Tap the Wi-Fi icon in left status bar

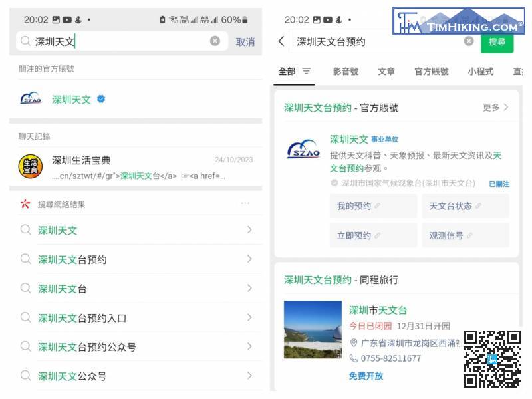[173, 19]
